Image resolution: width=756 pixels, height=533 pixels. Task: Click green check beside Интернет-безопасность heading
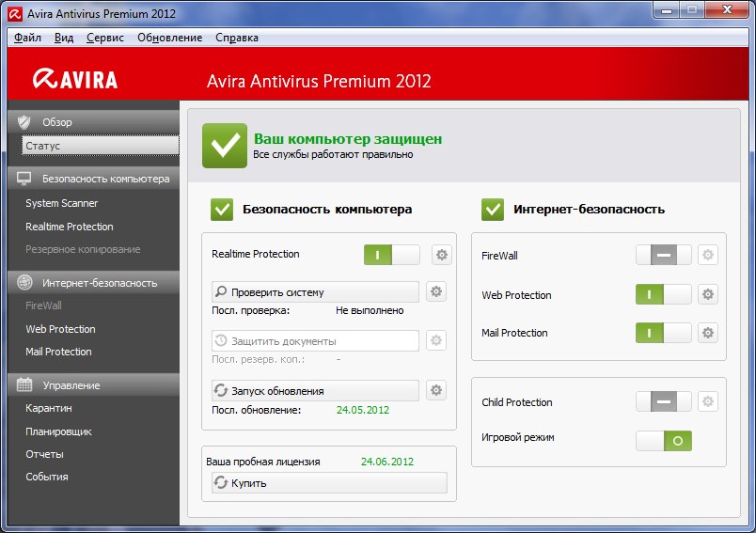pyautogui.click(x=493, y=210)
